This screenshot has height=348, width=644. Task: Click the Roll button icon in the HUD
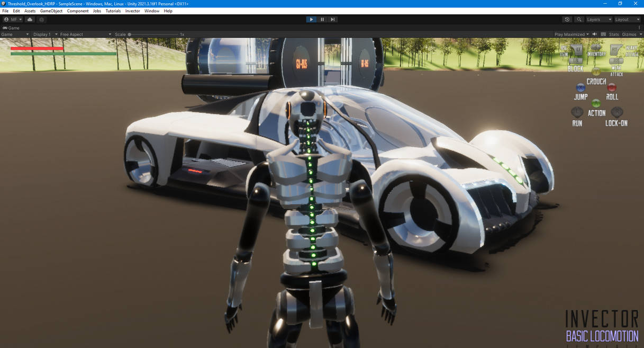pyautogui.click(x=612, y=88)
